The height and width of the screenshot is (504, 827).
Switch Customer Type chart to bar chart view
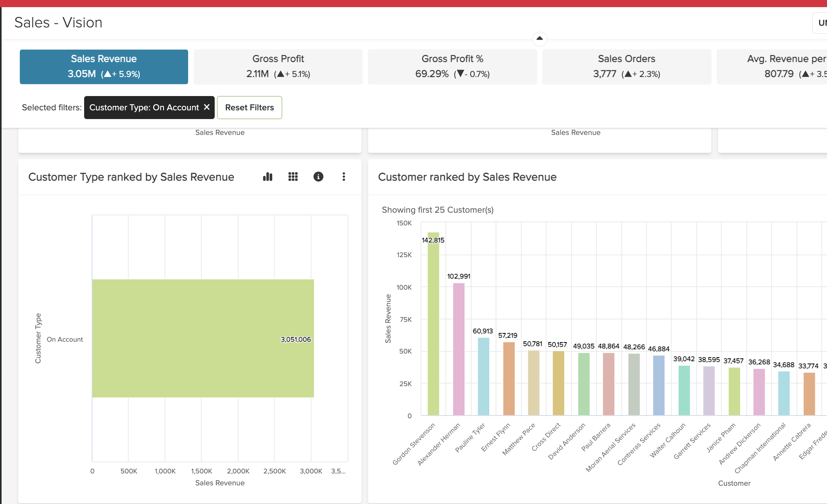coord(267,177)
